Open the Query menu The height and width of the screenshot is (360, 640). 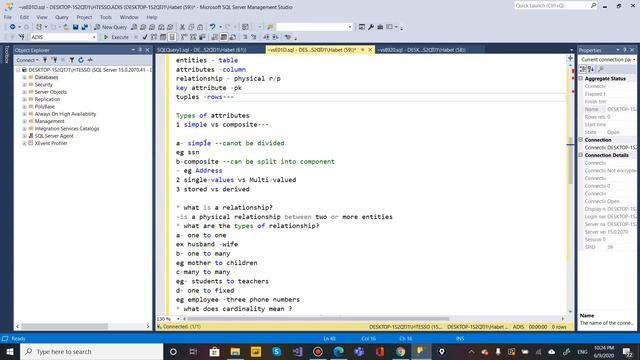(62, 17)
